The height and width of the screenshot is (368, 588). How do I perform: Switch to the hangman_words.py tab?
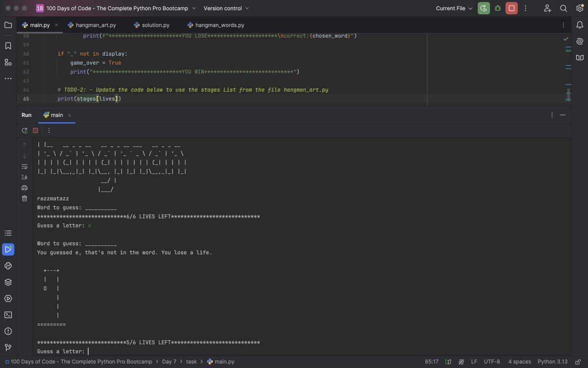(x=216, y=25)
